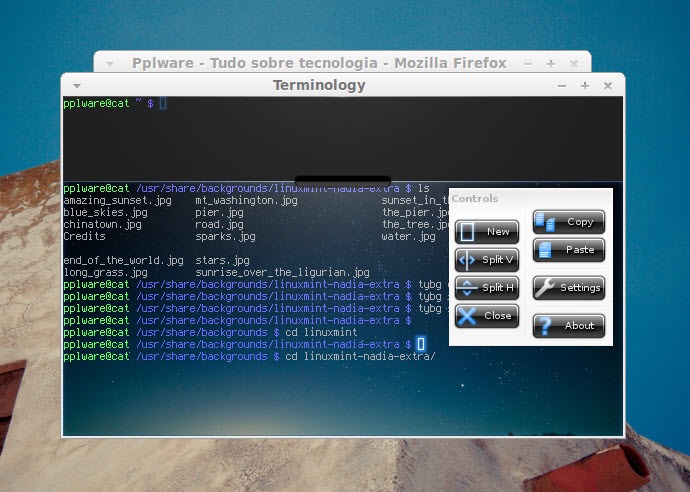Click chinatown.jpg in the listing
This screenshot has width=690, height=492.
coord(103,224)
